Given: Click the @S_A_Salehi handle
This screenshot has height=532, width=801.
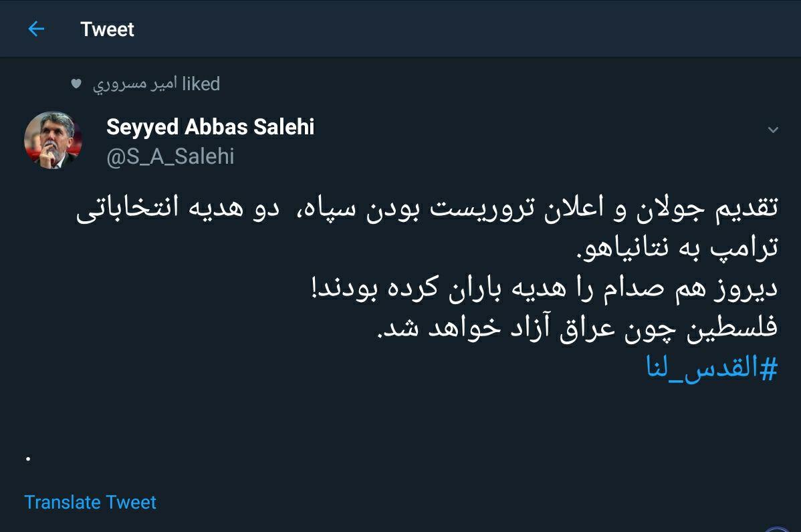Looking at the screenshot, I should (x=170, y=156).
